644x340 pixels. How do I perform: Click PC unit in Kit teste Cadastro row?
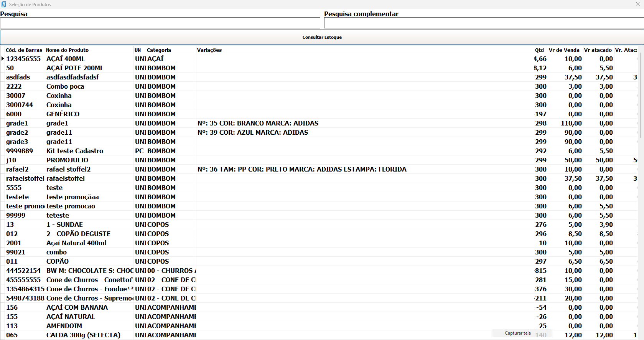pos(139,151)
